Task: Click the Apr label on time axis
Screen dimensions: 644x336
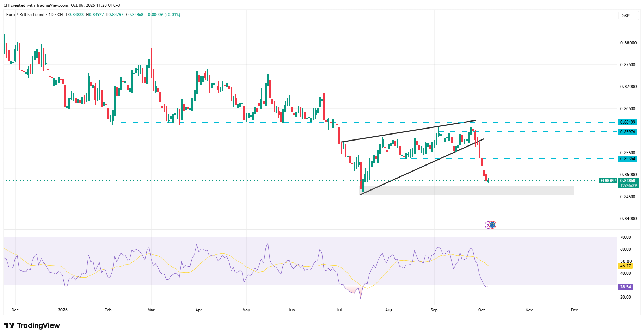Action: tap(198, 310)
